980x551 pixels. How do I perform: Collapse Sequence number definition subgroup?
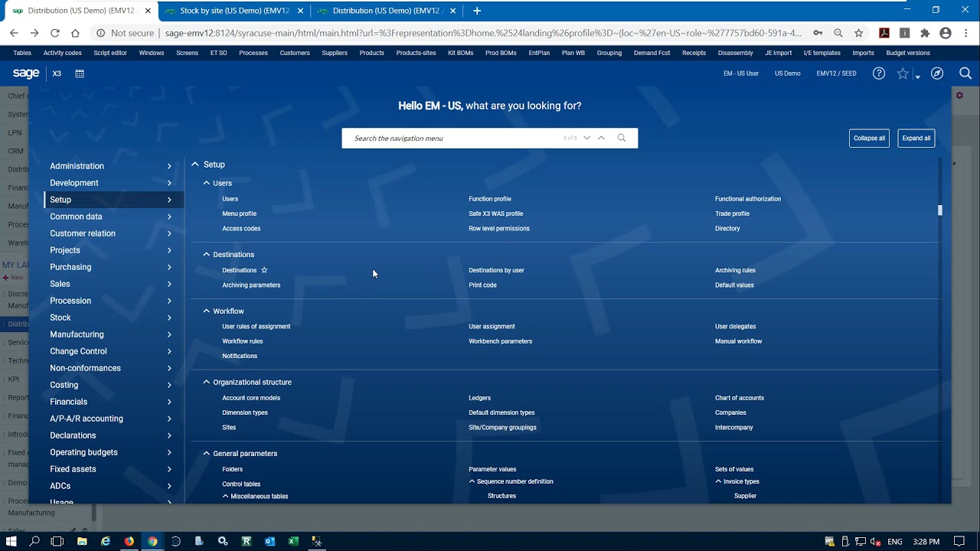click(472, 481)
